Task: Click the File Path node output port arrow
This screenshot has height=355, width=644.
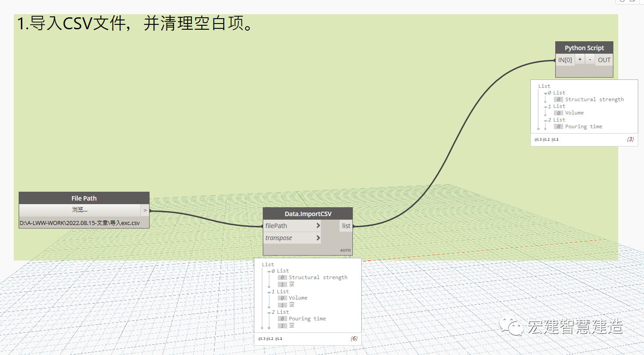Action: click(145, 210)
